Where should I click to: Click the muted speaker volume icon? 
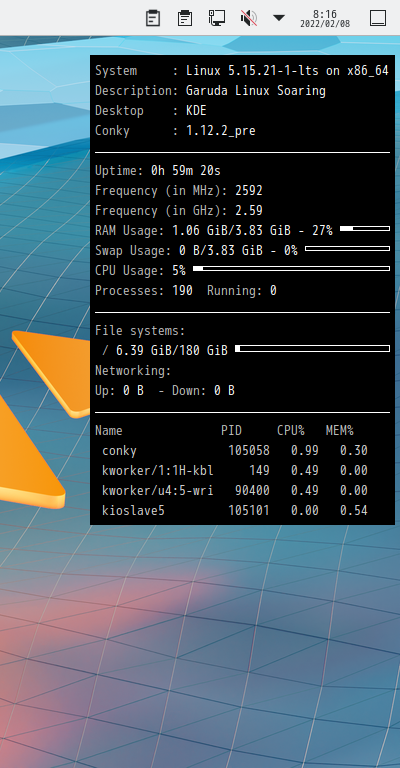coord(248,18)
